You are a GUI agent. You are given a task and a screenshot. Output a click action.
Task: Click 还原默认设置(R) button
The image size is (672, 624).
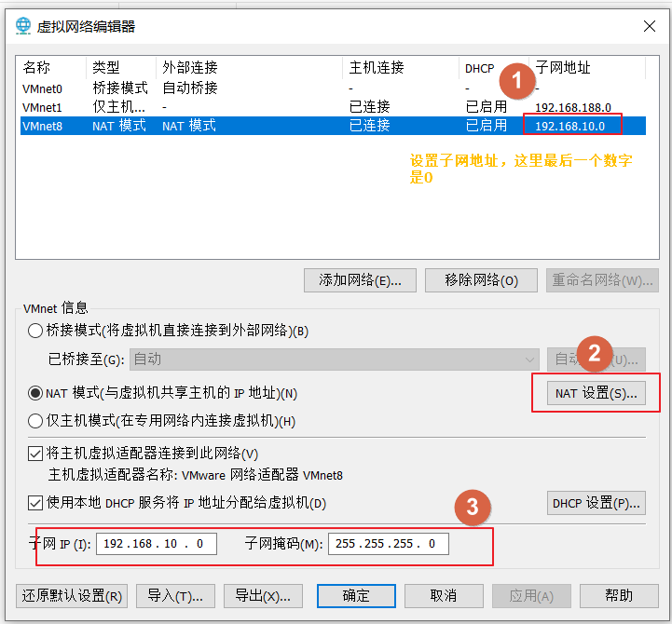pyautogui.click(x=72, y=596)
